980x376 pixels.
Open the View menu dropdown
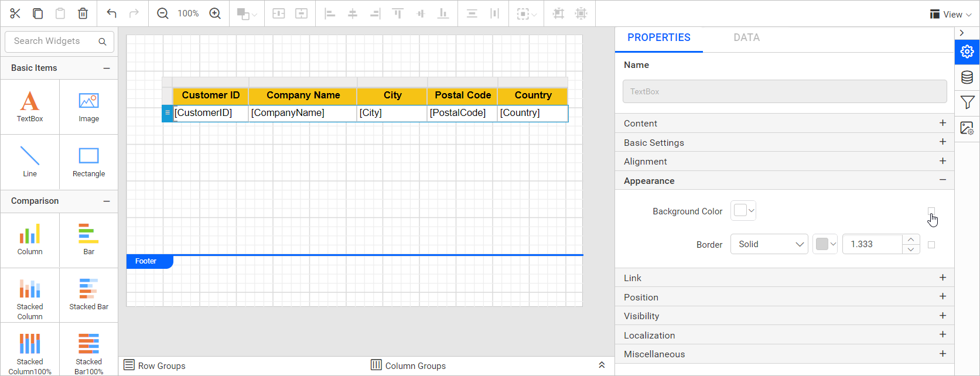pos(950,14)
